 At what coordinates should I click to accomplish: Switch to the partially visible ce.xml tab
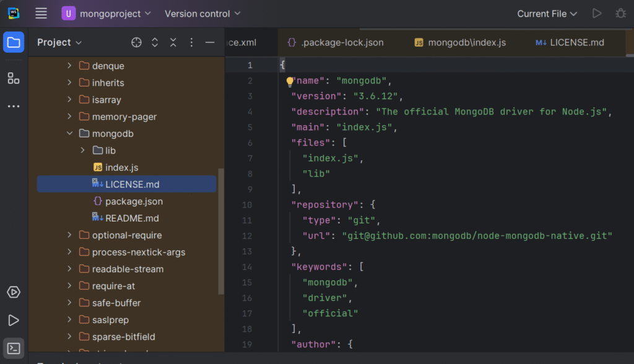coord(242,43)
